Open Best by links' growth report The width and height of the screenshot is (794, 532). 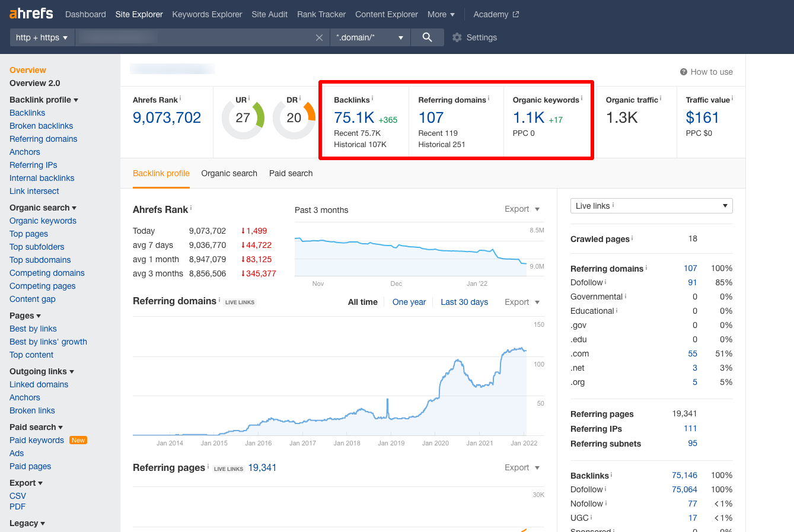(x=48, y=342)
